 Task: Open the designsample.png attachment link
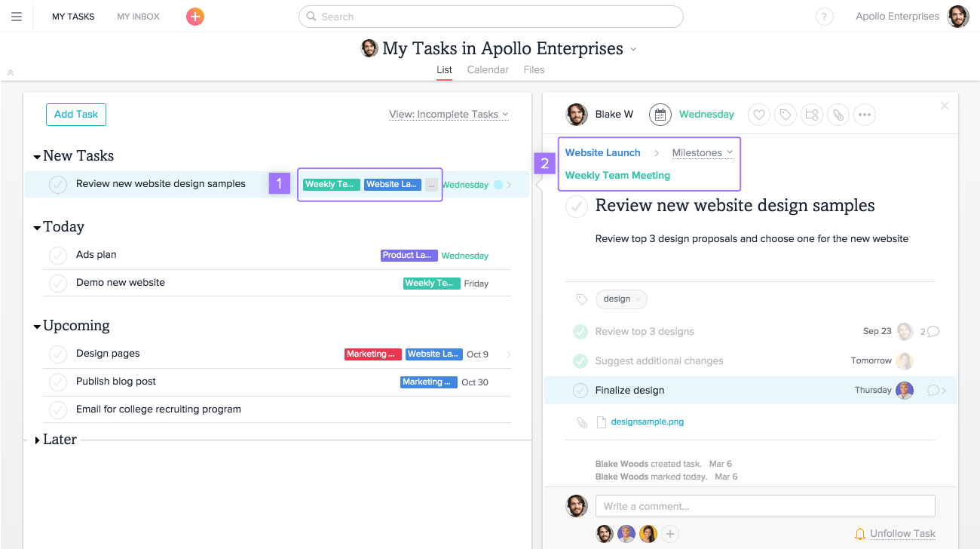pyautogui.click(x=647, y=422)
